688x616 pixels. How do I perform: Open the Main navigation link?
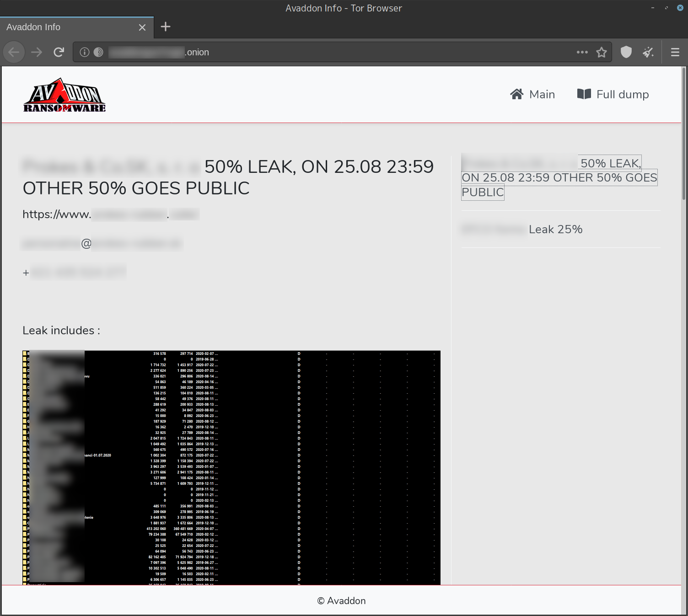tap(532, 94)
